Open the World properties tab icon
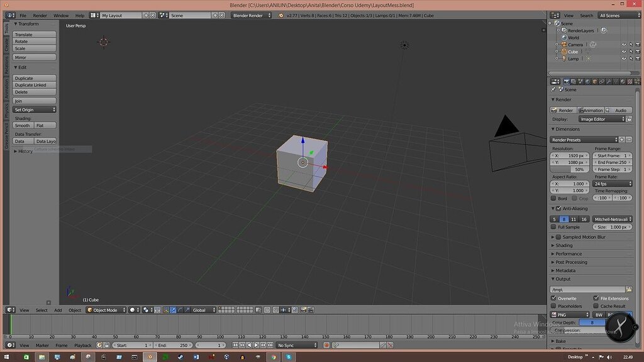This screenshot has height=362, width=644. pos(587,81)
